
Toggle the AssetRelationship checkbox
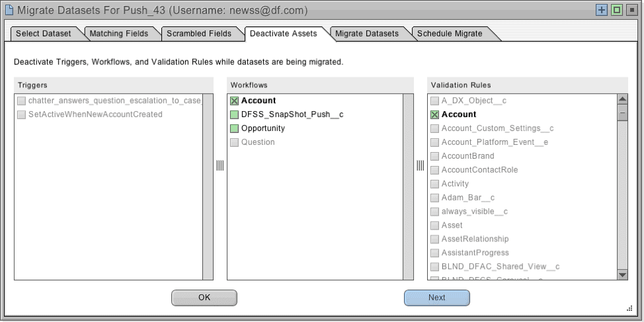(x=434, y=239)
